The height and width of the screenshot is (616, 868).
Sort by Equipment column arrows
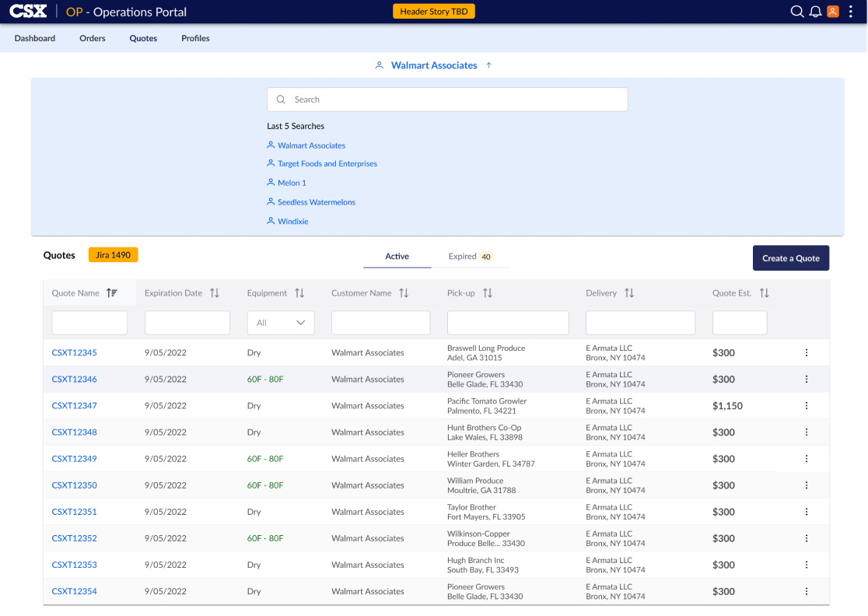tap(299, 292)
